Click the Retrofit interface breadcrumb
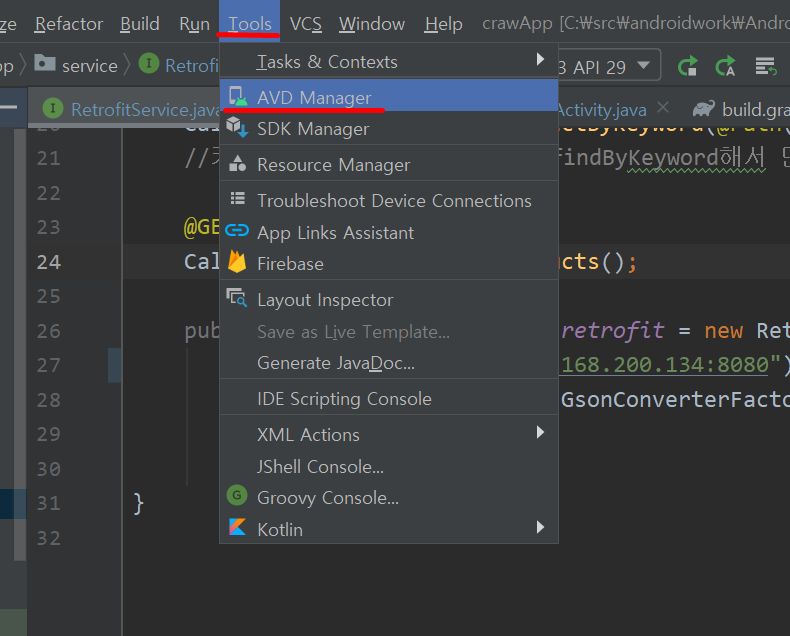The image size is (790, 636). click(x=191, y=66)
